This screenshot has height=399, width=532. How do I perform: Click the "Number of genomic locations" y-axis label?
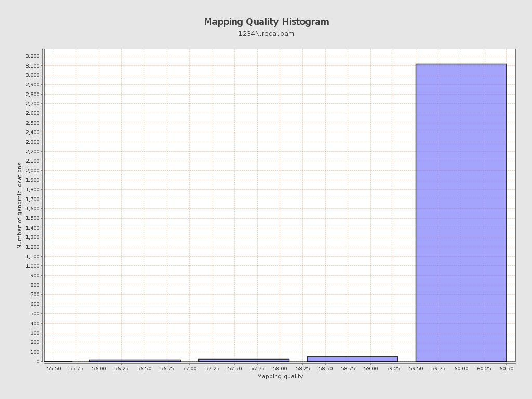point(20,205)
